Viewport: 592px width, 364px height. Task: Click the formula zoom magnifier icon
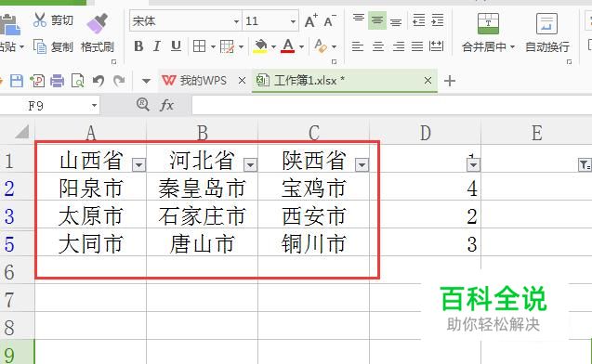(143, 104)
